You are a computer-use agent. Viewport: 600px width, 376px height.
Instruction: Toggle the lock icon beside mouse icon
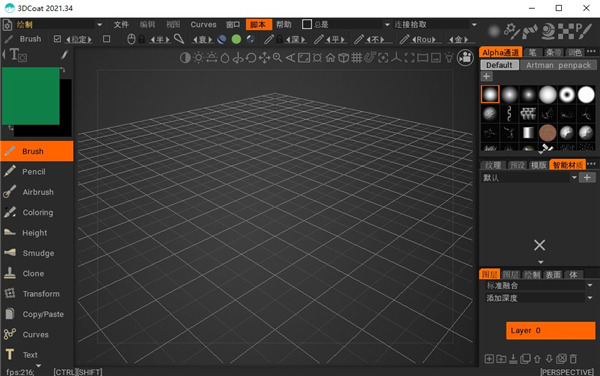click(x=142, y=39)
